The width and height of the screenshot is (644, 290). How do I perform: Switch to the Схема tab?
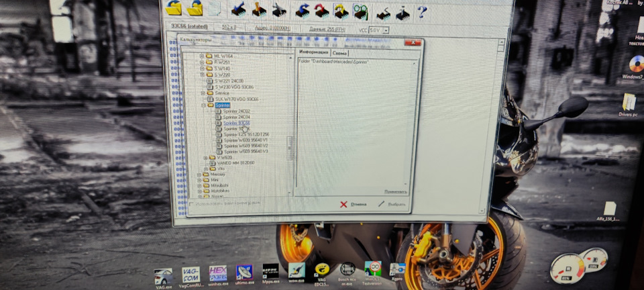tap(339, 53)
